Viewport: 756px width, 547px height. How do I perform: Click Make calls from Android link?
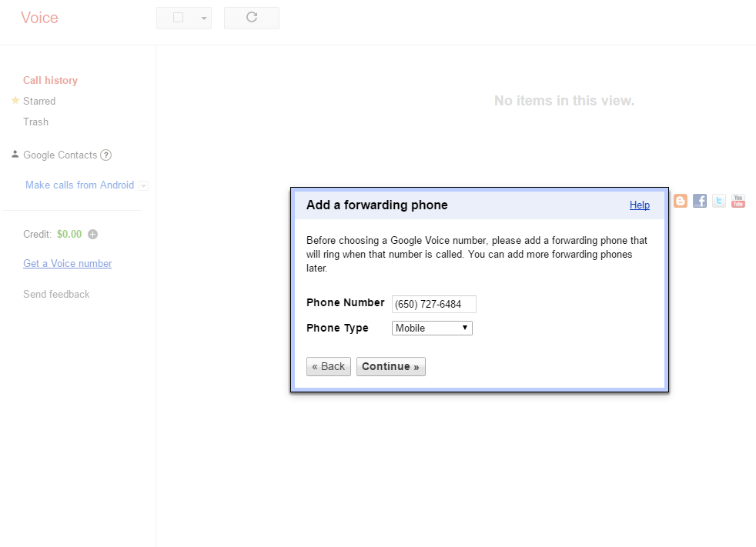click(79, 185)
